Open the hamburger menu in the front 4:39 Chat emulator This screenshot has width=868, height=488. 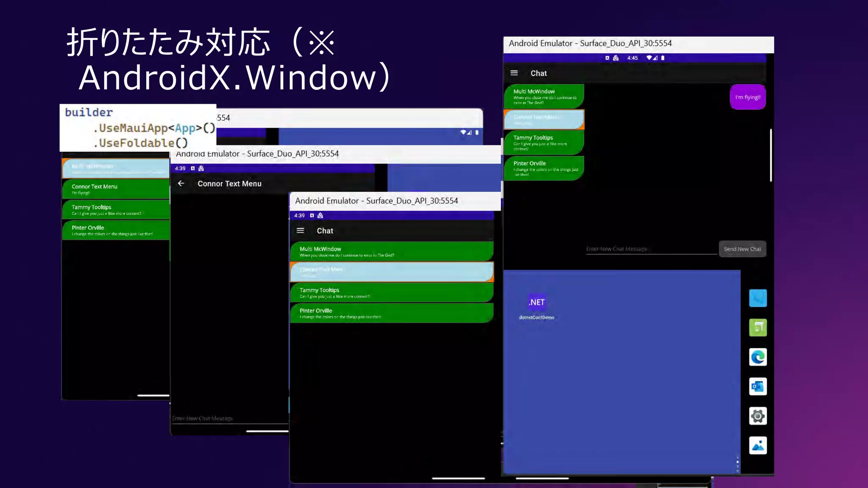[300, 230]
